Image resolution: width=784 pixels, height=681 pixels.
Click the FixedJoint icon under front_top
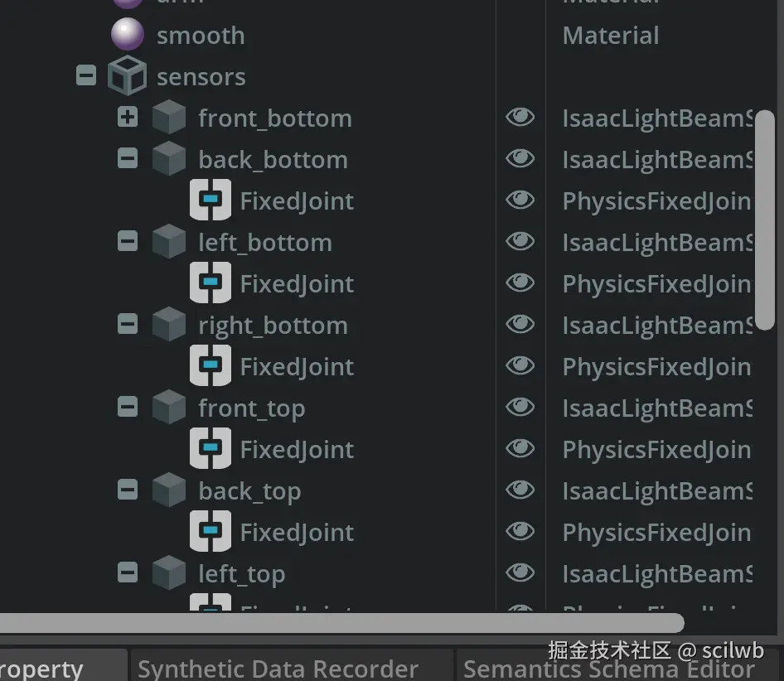click(x=211, y=449)
